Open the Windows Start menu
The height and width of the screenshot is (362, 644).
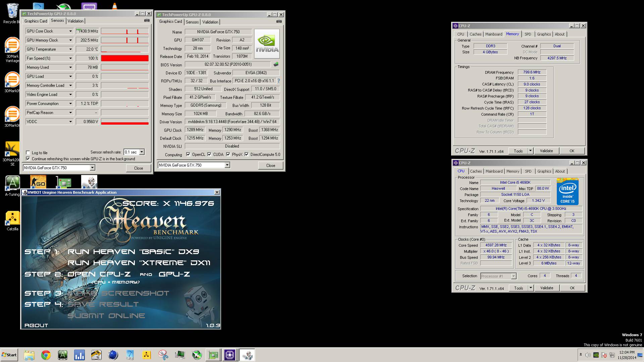coord(9,355)
